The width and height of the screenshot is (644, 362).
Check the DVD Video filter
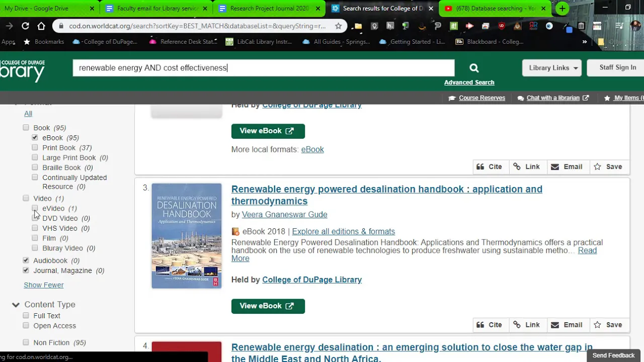click(x=35, y=218)
